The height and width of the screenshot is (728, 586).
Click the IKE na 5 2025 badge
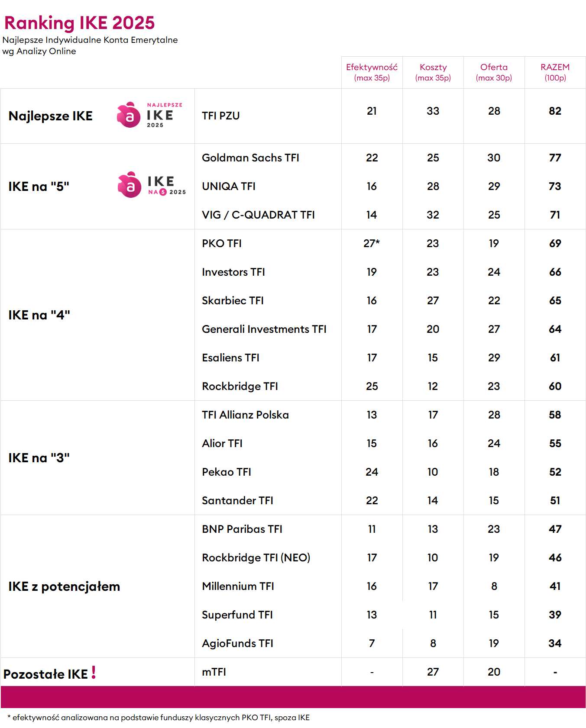pos(151,185)
